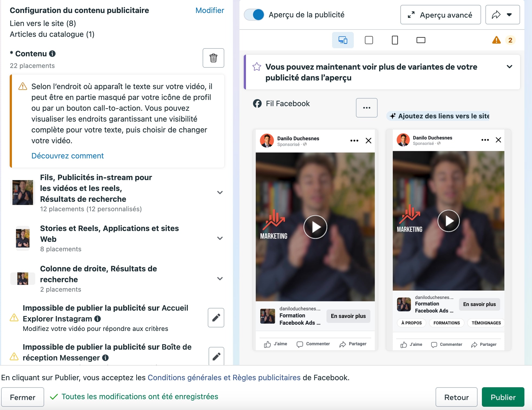This screenshot has height=410, width=532.
Task: Select the square format preview icon
Action: coord(369,40)
